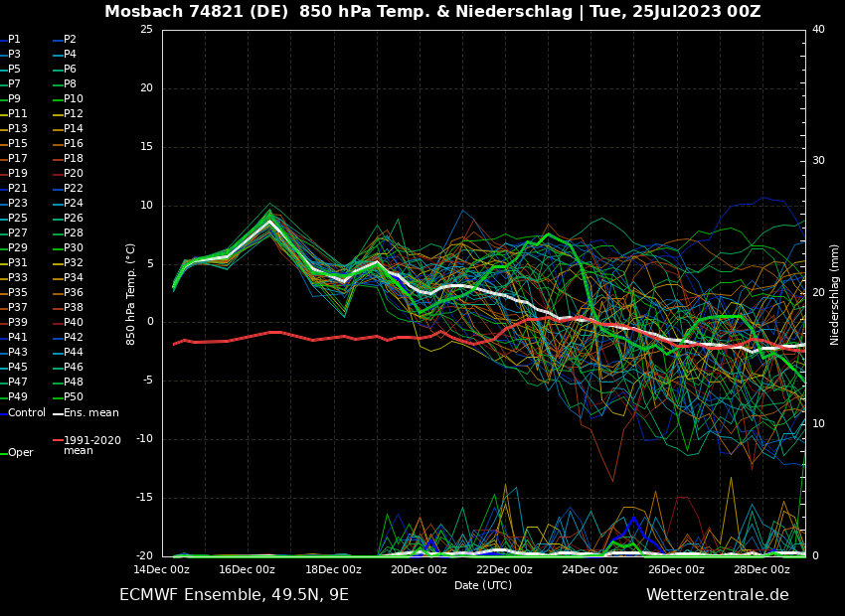Select the P50 legend entry
This screenshot has width=845, height=616.
(74, 397)
